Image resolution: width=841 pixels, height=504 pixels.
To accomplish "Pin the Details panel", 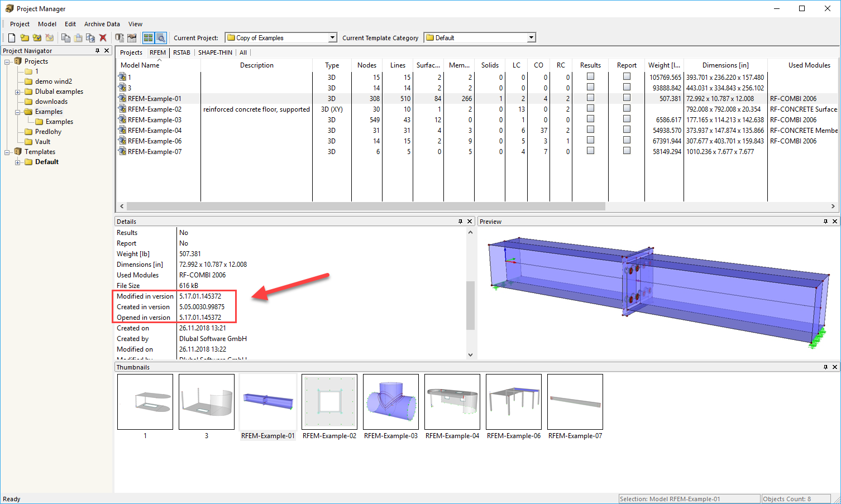I will pos(460,221).
